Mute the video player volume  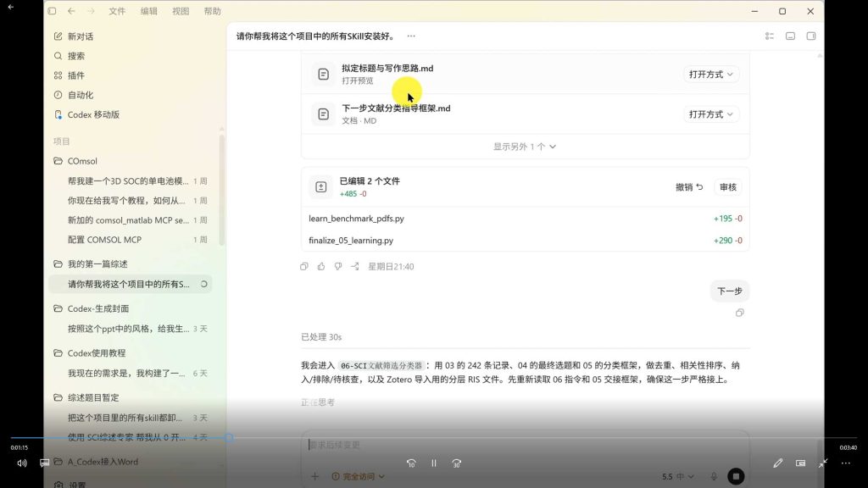(x=21, y=463)
